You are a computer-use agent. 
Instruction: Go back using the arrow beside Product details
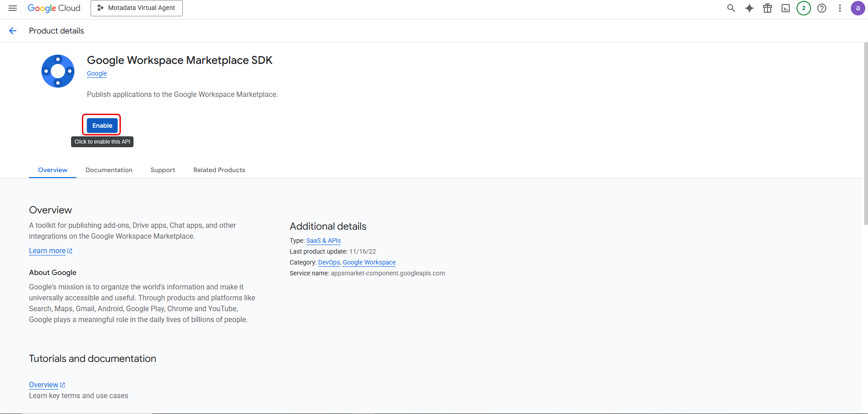point(12,30)
